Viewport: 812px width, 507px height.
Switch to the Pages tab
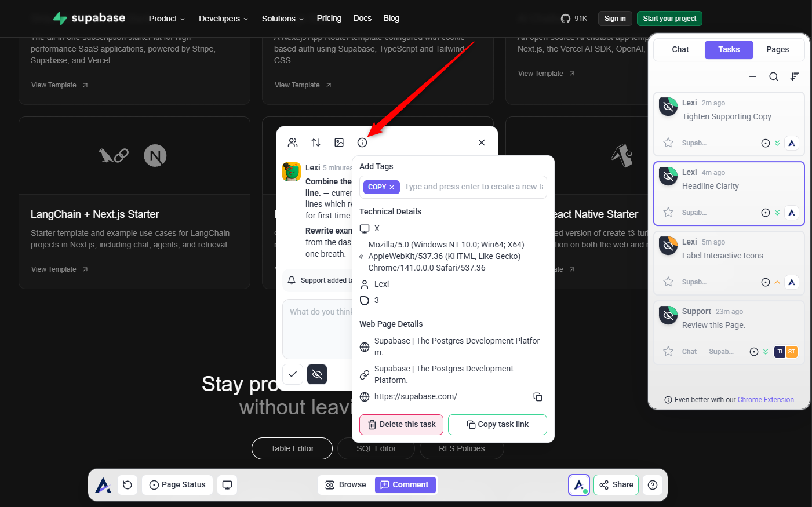(x=777, y=50)
